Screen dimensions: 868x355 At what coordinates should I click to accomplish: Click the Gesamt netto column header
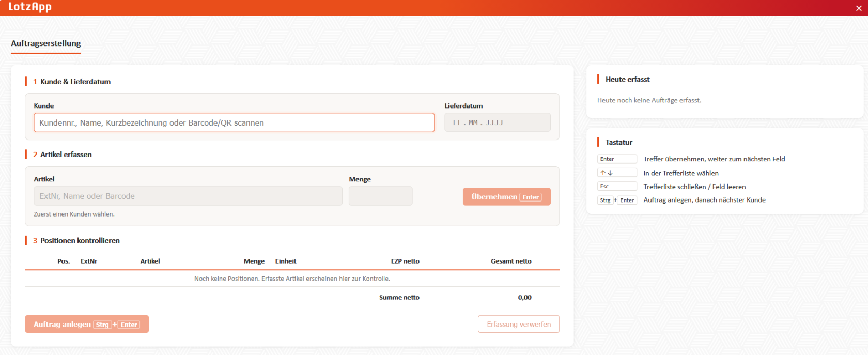pos(511,261)
